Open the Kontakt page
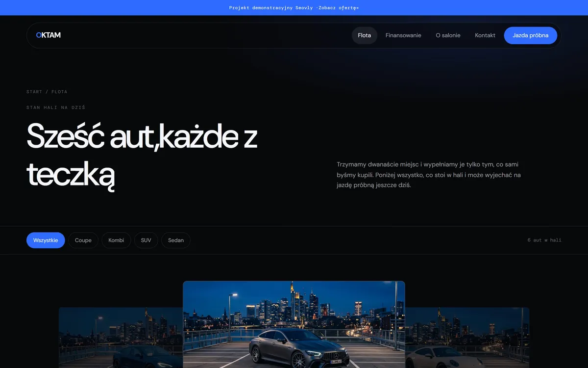The image size is (588, 368). pyautogui.click(x=485, y=35)
